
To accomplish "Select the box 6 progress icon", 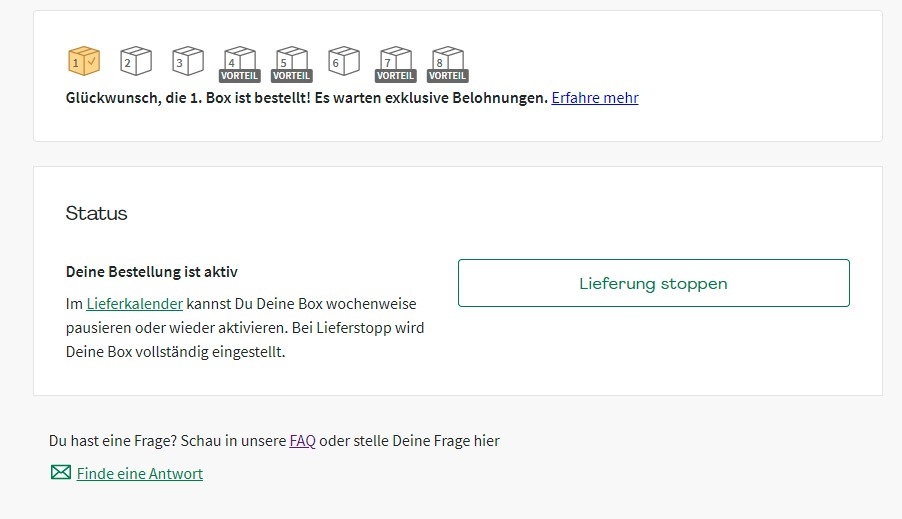I will pyautogui.click(x=343, y=62).
